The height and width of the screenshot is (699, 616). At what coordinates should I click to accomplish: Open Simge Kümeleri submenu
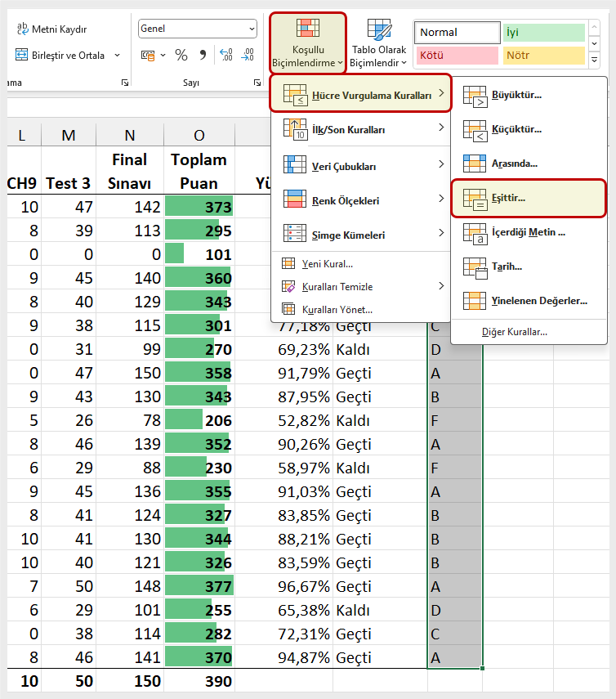point(361,235)
